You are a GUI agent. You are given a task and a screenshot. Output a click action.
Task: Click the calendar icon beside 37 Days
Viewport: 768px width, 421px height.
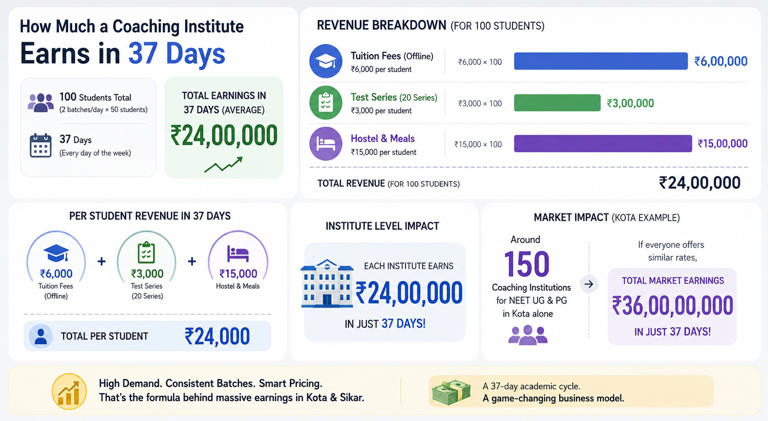click(x=40, y=145)
